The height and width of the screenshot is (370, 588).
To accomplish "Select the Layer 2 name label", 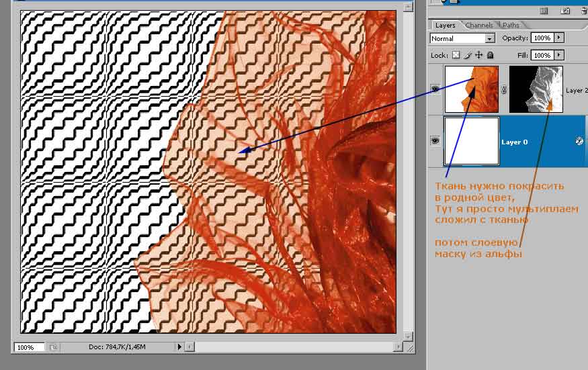I will (577, 91).
